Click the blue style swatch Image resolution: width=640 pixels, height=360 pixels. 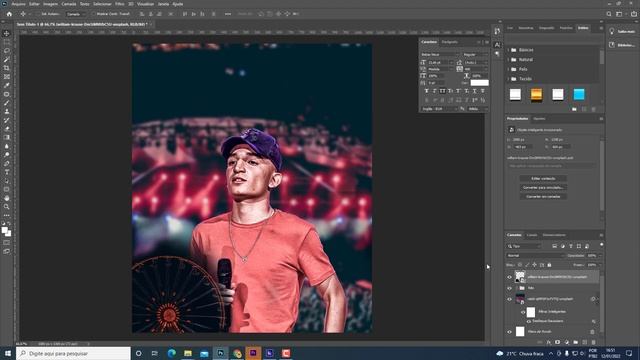pyautogui.click(x=579, y=94)
